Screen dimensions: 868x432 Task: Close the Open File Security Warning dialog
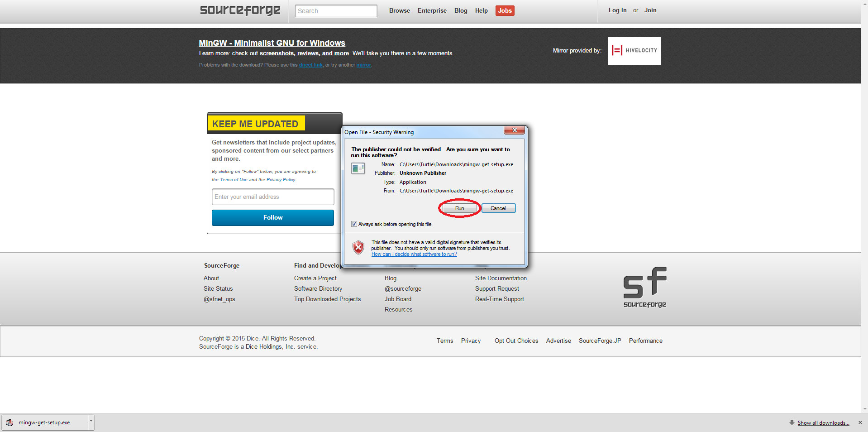514,130
